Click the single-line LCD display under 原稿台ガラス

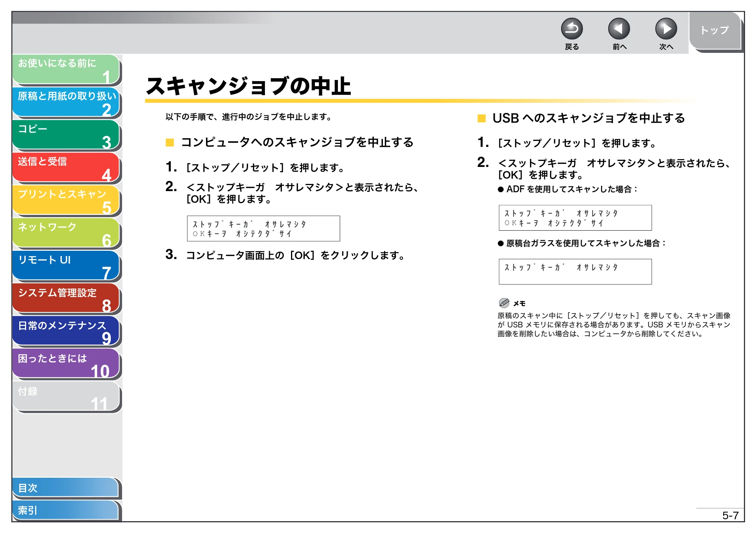575,272
